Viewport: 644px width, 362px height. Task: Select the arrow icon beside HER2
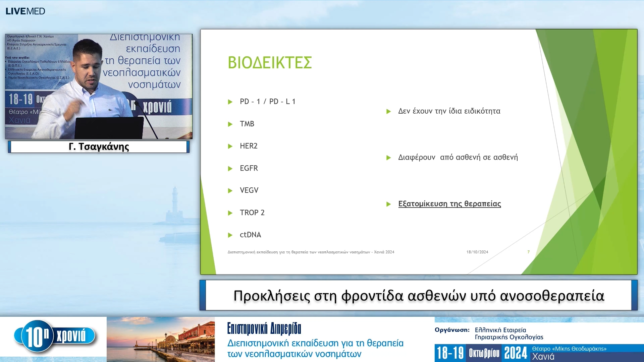230,146
